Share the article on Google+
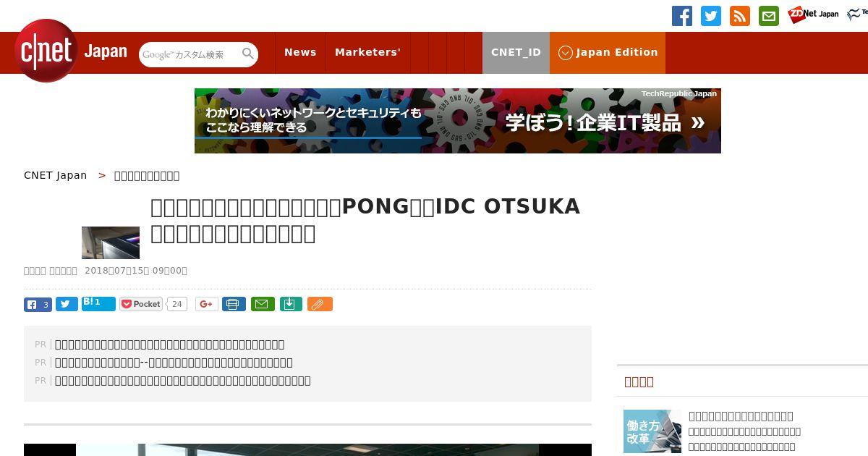 [x=206, y=304]
